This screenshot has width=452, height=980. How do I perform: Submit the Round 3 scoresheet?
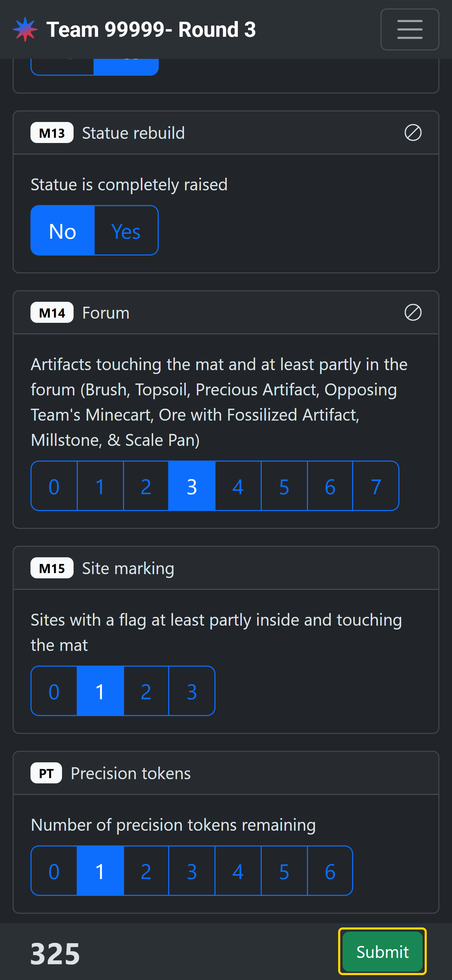(382, 952)
